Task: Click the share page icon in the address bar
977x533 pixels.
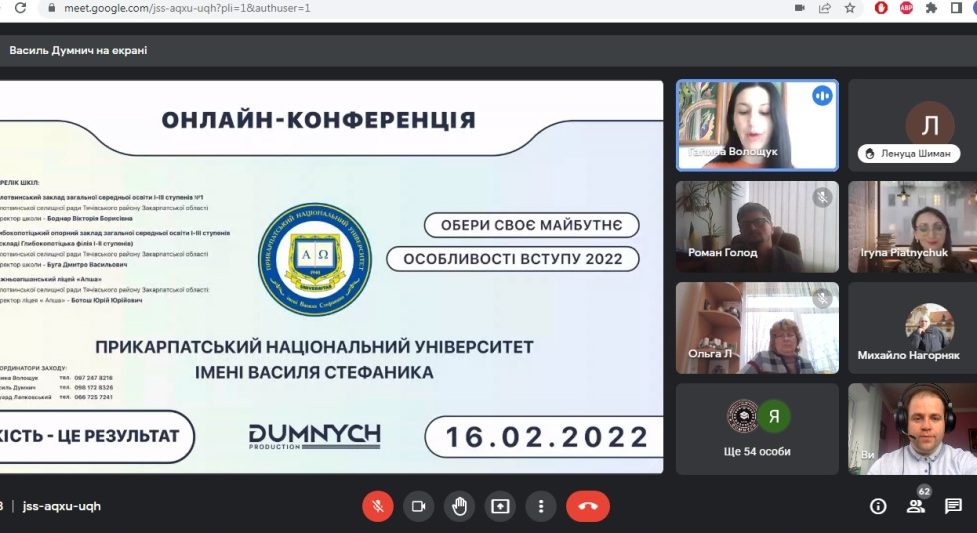Action: [825, 8]
